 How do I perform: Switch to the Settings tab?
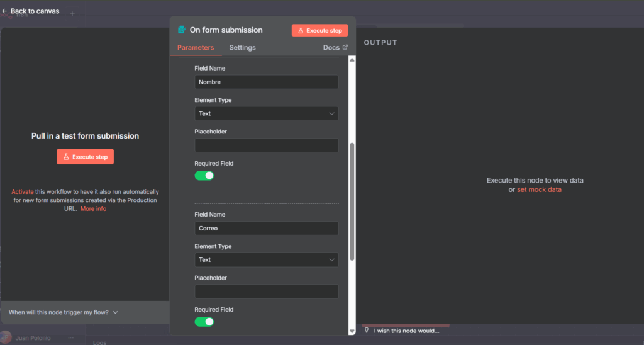click(x=242, y=48)
